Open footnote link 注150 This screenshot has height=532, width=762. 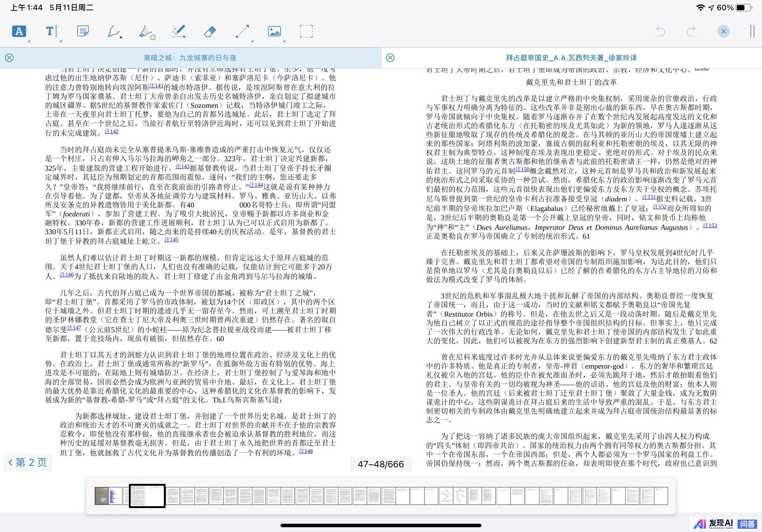click(x=522, y=169)
